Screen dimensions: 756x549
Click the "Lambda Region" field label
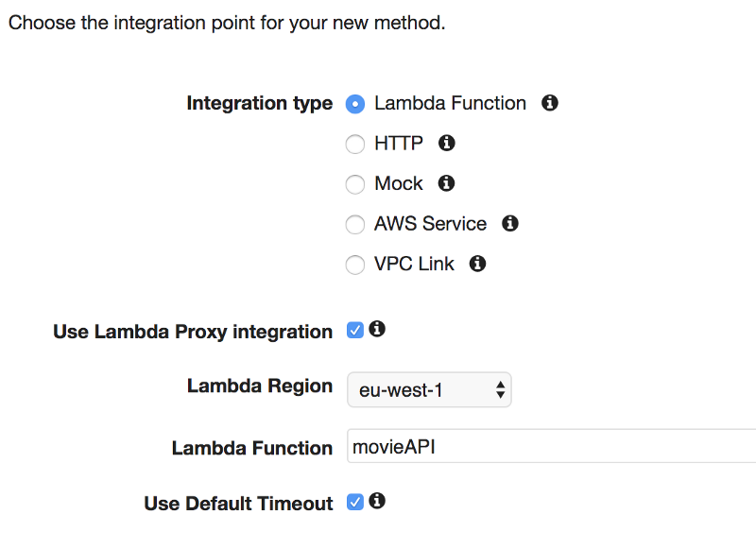pyautogui.click(x=260, y=386)
